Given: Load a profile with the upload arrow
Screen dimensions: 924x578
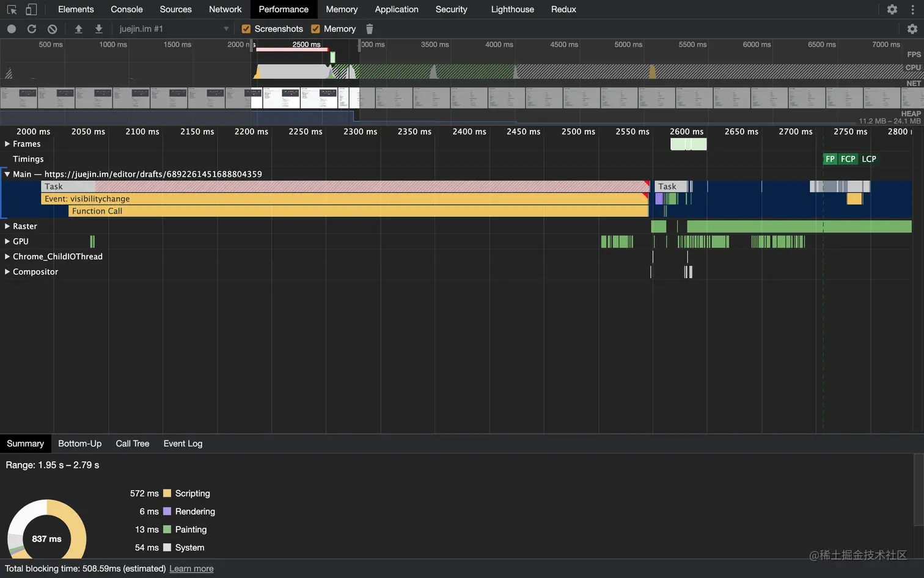Looking at the screenshot, I should (79, 29).
